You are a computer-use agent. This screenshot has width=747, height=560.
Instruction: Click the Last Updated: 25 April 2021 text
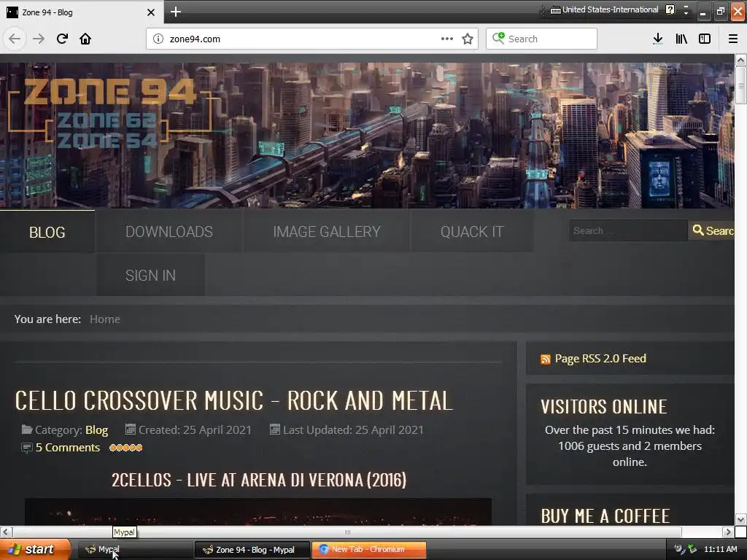(353, 430)
